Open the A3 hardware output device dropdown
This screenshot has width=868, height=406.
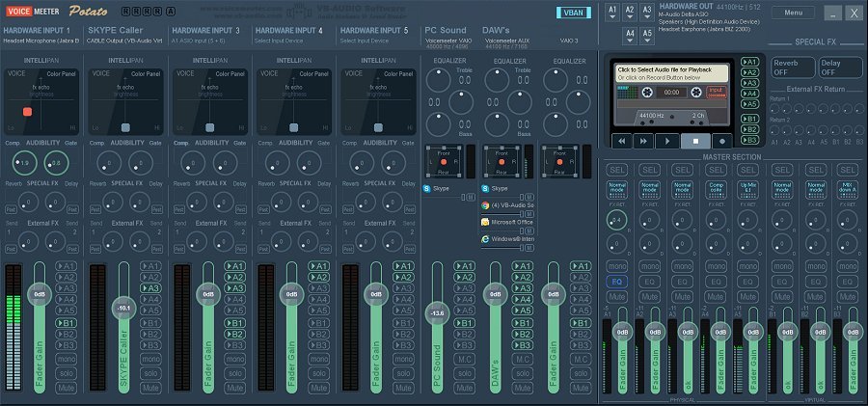(x=646, y=13)
